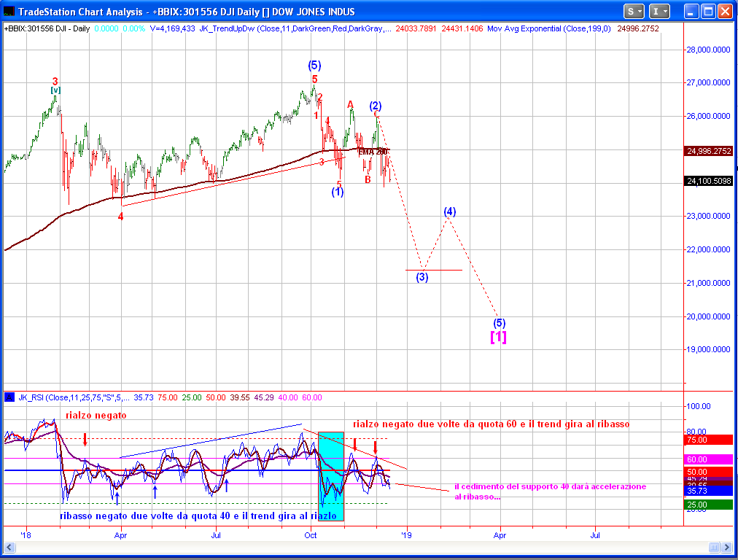Click the 24,996.2752 price axis marker
This screenshot has width=738, height=560.
709,151
